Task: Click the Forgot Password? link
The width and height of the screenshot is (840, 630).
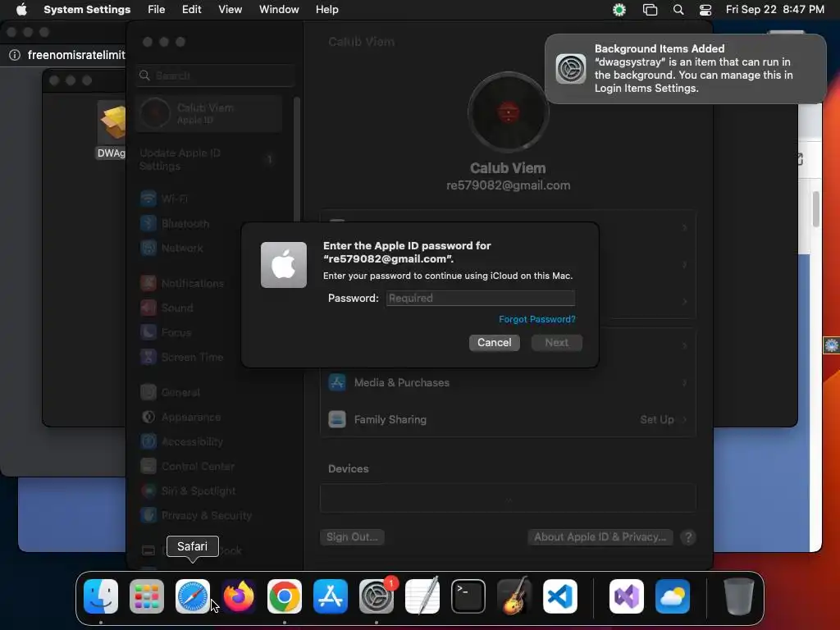Action: pos(536,319)
